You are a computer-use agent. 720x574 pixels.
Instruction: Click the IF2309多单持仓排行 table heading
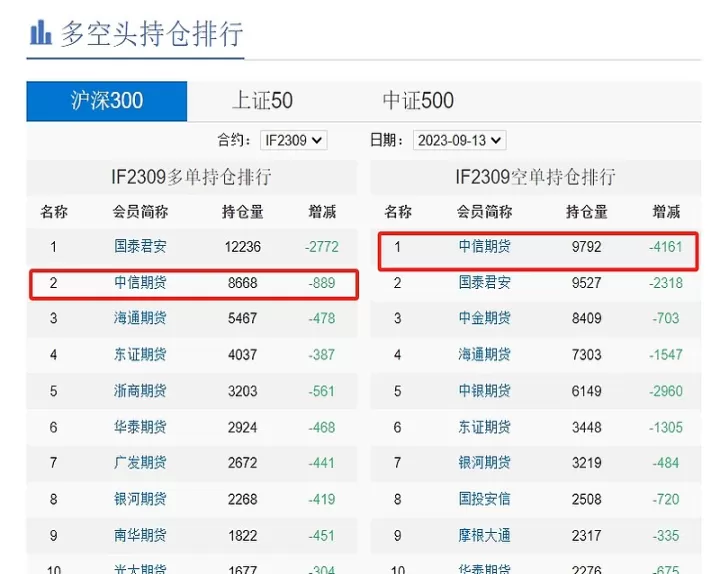click(x=191, y=177)
